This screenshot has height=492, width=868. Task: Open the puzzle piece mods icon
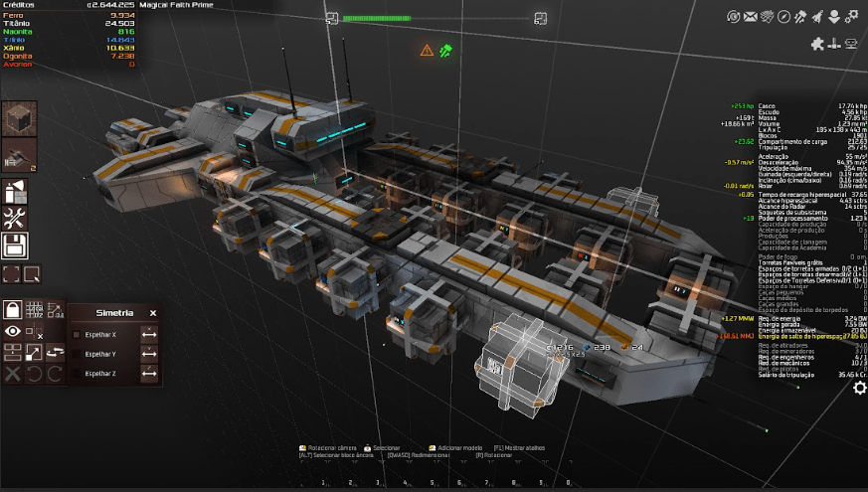click(817, 44)
